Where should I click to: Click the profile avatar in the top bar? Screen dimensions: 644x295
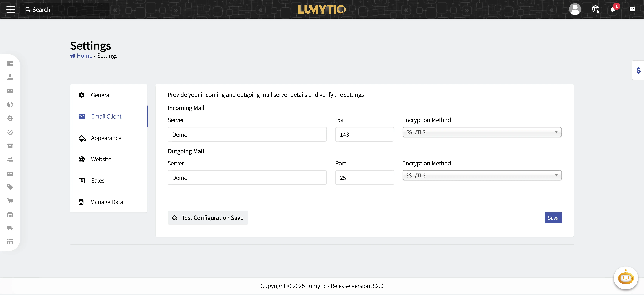pos(575,9)
